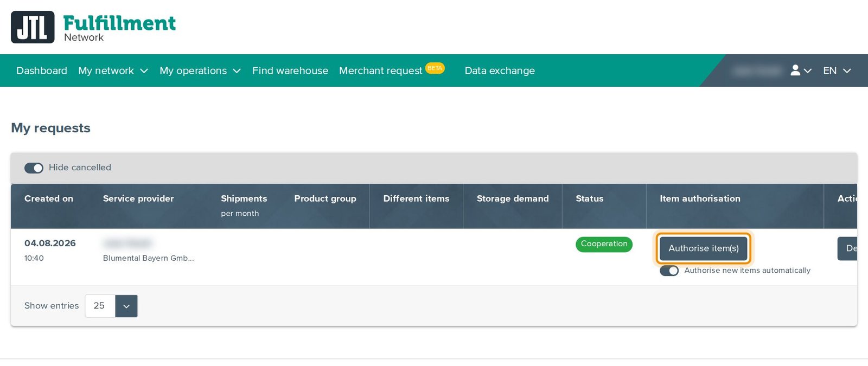Open the Data exchange page
This screenshot has width=868, height=366.
[500, 70]
